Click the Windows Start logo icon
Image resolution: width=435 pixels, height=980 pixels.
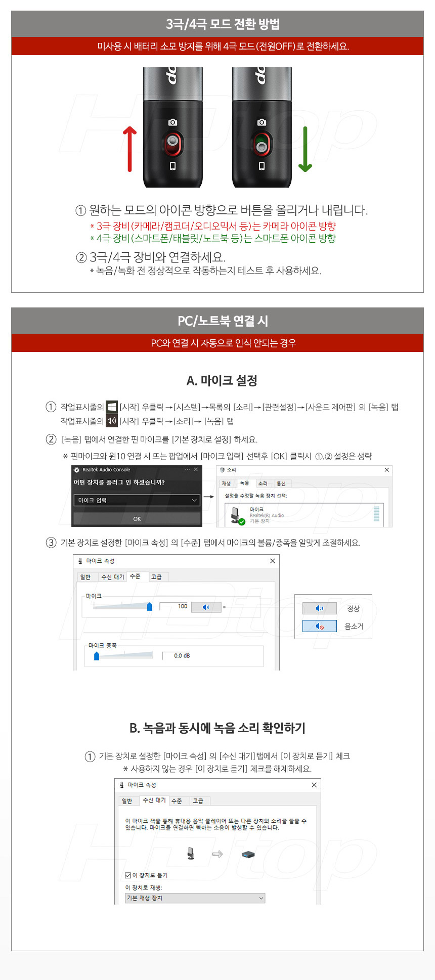[x=112, y=407]
